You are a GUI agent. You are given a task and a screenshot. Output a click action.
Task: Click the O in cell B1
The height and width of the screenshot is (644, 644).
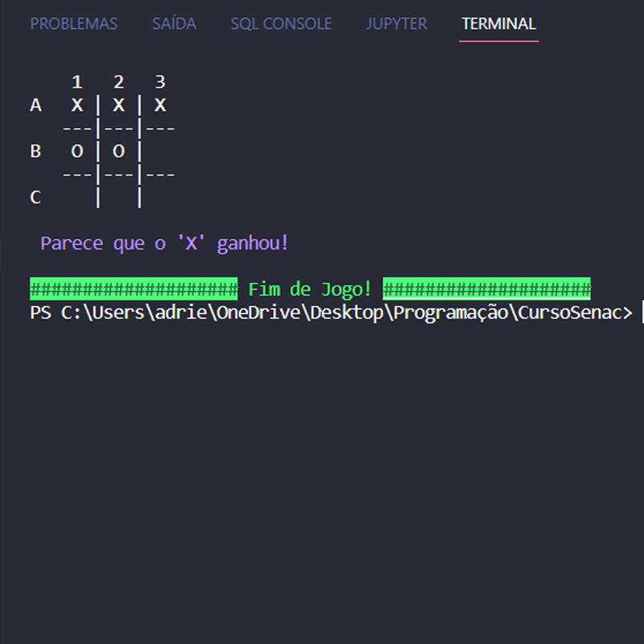click(x=77, y=151)
